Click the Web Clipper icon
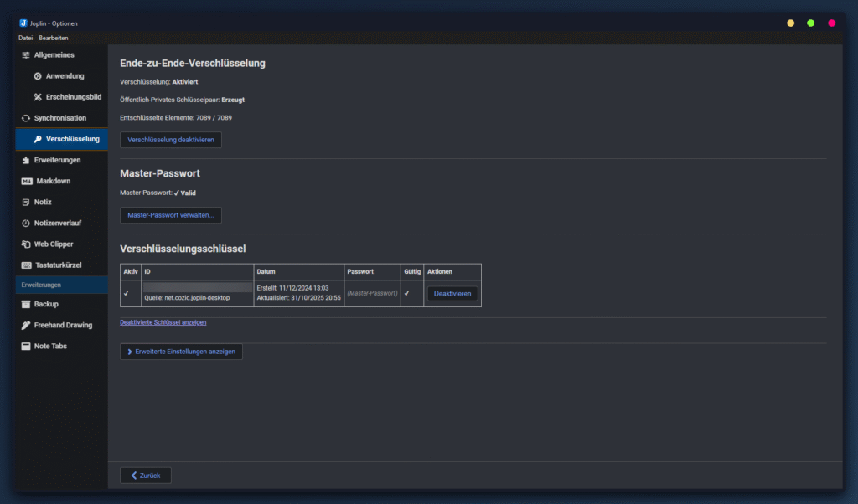This screenshot has width=858, height=504. click(26, 244)
